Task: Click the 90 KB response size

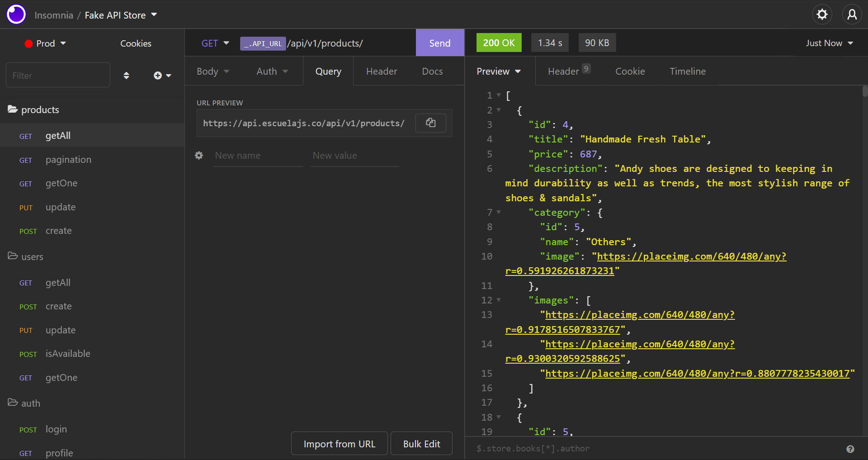Action: click(x=597, y=43)
